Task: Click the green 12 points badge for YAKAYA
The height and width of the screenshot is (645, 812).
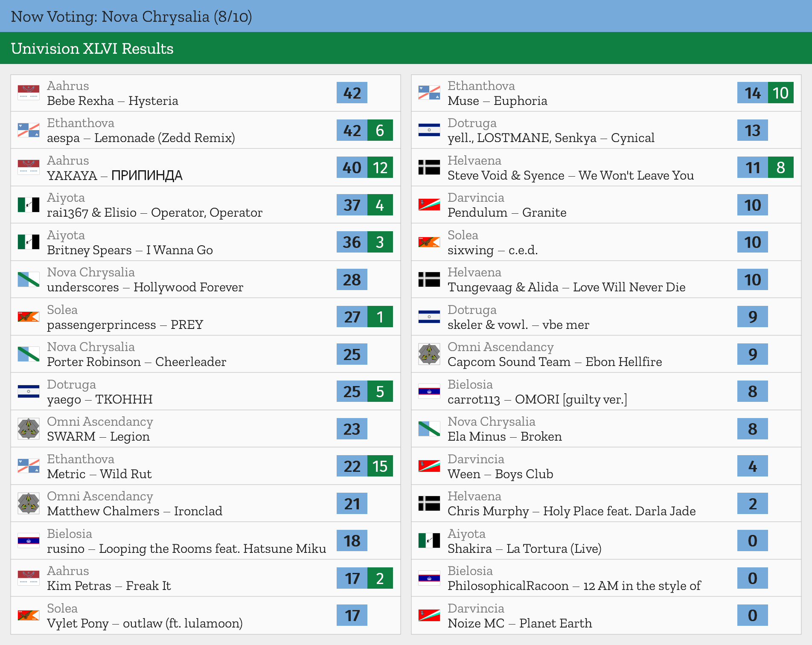Action: pos(380,167)
